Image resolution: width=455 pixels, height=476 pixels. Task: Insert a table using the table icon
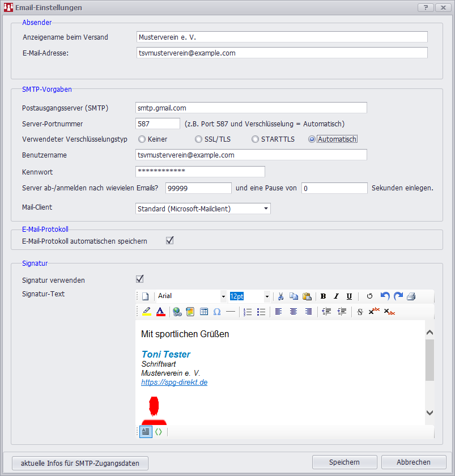click(204, 312)
